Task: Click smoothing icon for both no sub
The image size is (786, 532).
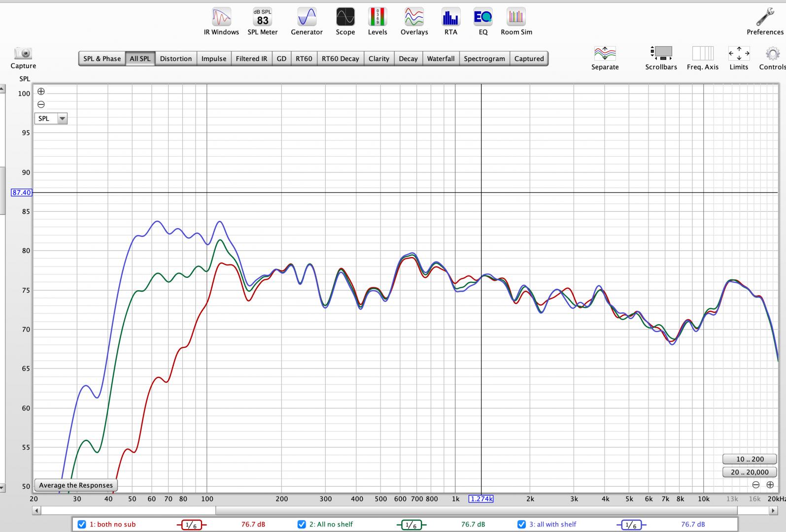Action: [x=191, y=525]
